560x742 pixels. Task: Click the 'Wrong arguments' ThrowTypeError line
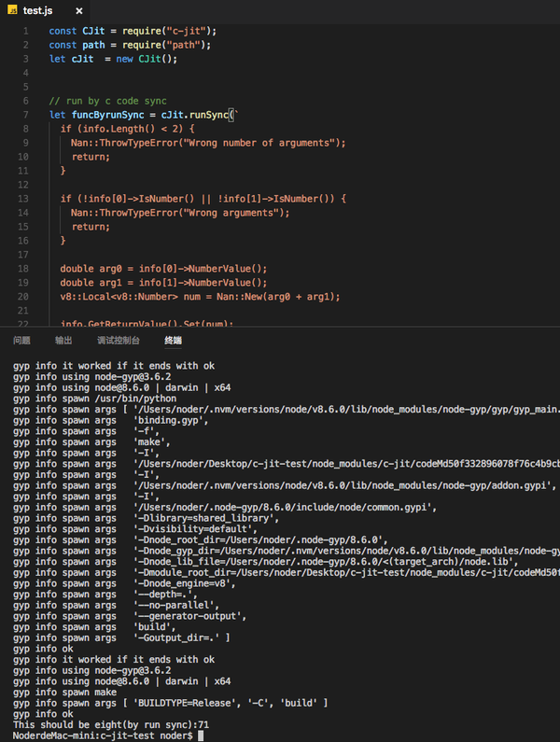pyautogui.click(x=180, y=213)
